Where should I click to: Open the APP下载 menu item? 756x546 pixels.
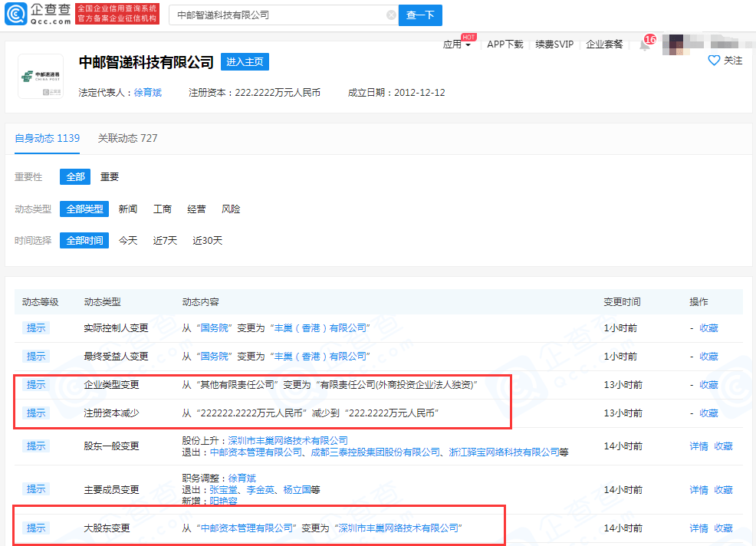[505, 44]
